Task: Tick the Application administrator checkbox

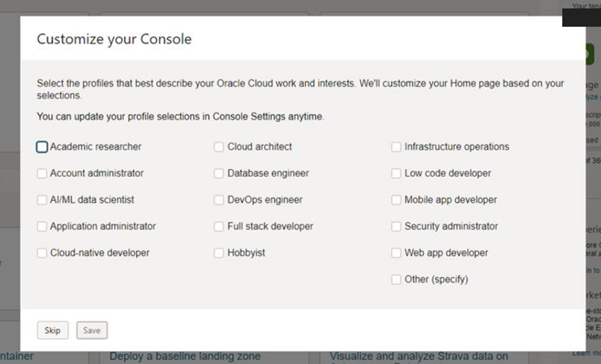Action: (x=42, y=226)
